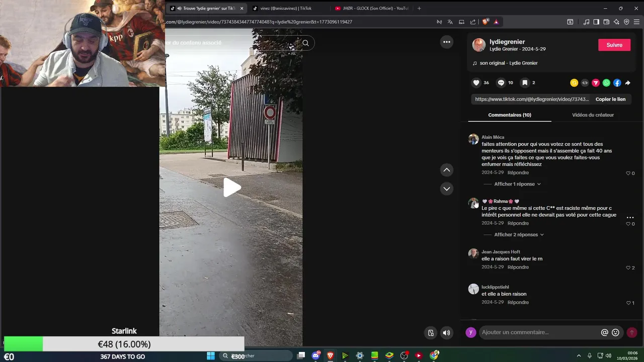The width and height of the screenshot is (644, 362).
Task: Reply to Jean Jacques Hoft's comment
Action: click(x=518, y=267)
